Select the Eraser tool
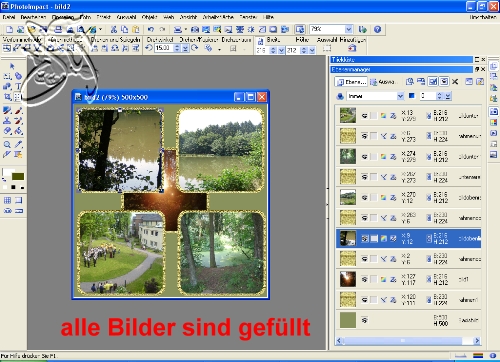The image size is (500, 362). [7, 131]
